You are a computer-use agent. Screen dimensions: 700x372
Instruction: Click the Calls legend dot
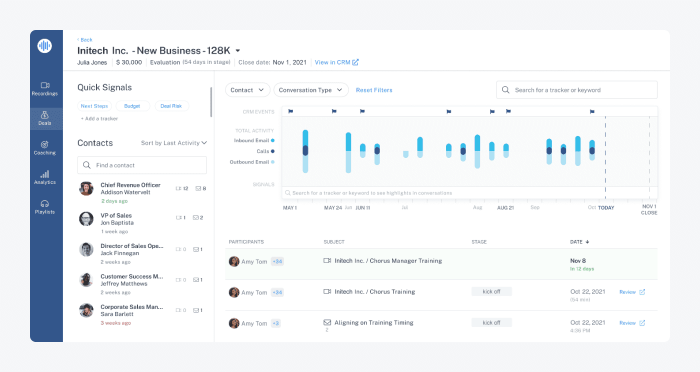(x=273, y=151)
